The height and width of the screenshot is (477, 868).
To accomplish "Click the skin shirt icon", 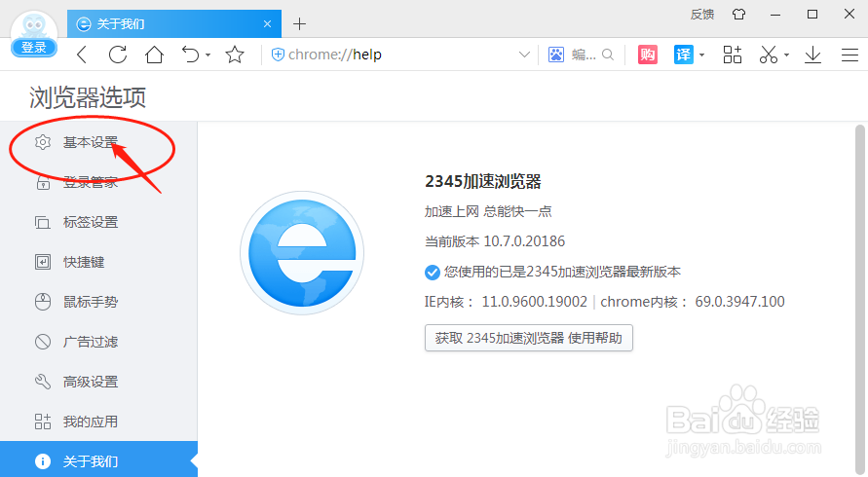I will (x=738, y=15).
